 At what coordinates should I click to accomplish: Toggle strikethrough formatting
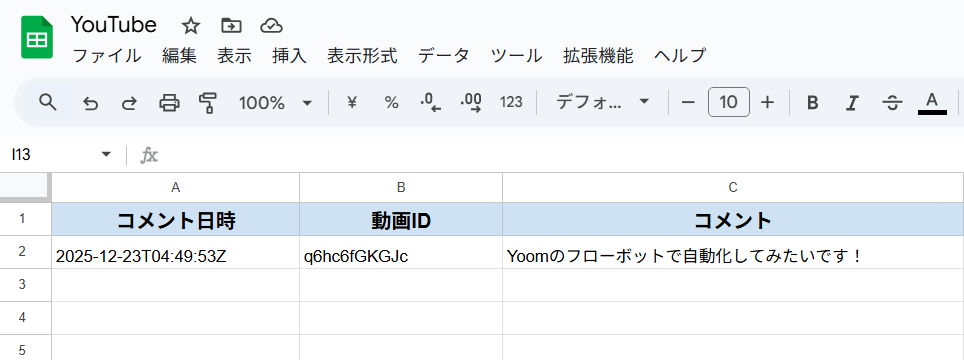pyautogui.click(x=891, y=103)
